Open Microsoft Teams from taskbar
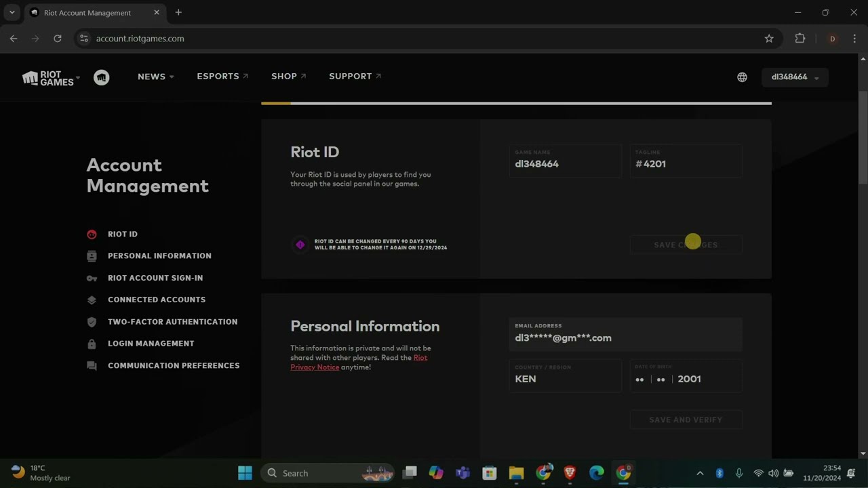Screen dimensions: 868x488 (463, 473)
